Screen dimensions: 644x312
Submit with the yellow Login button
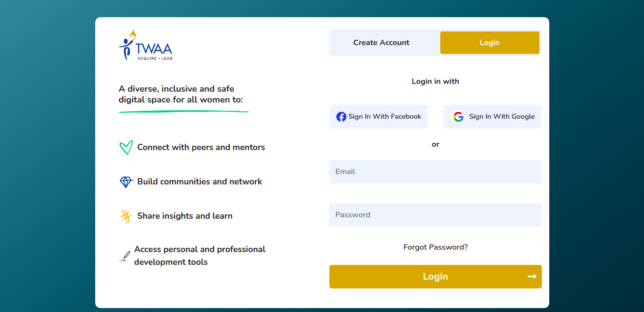click(435, 277)
